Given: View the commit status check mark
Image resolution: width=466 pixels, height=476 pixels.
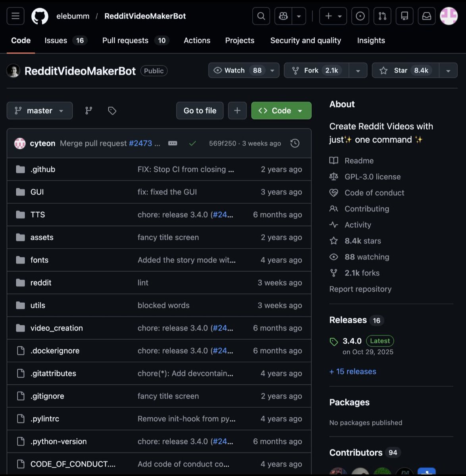Looking at the screenshot, I should tap(193, 143).
